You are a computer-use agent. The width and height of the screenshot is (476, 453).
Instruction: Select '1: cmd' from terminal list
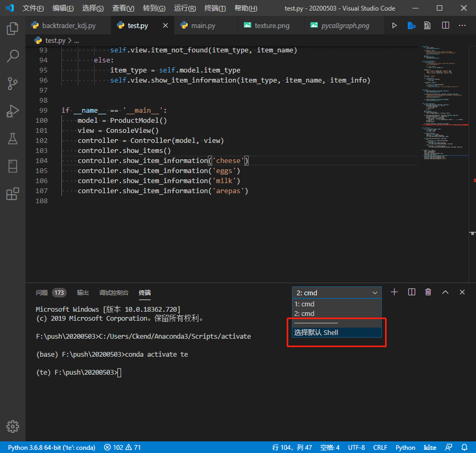[x=305, y=304]
